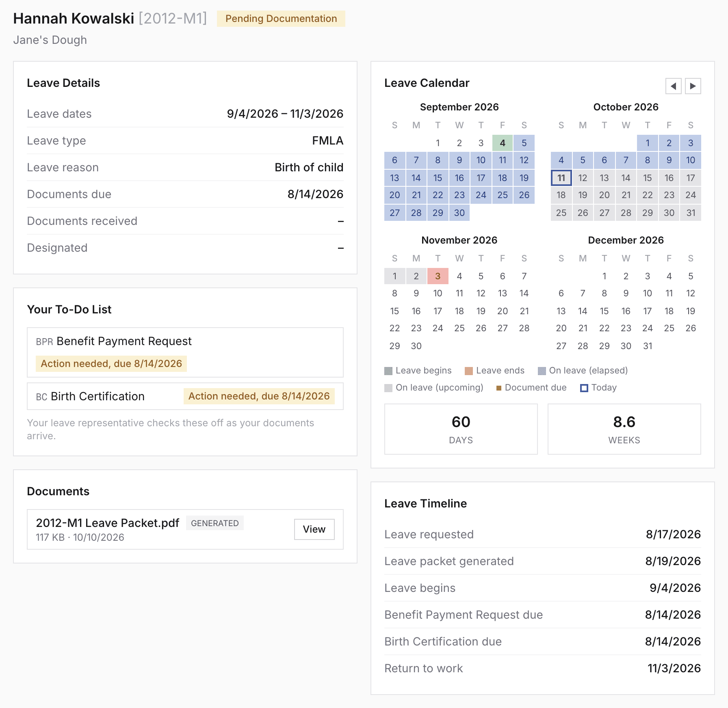Select October 31 in calendar
The width and height of the screenshot is (728, 708).
(691, 213)
